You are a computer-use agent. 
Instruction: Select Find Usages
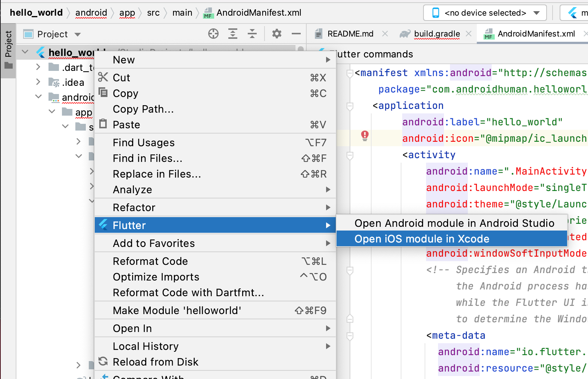(215, 142)
